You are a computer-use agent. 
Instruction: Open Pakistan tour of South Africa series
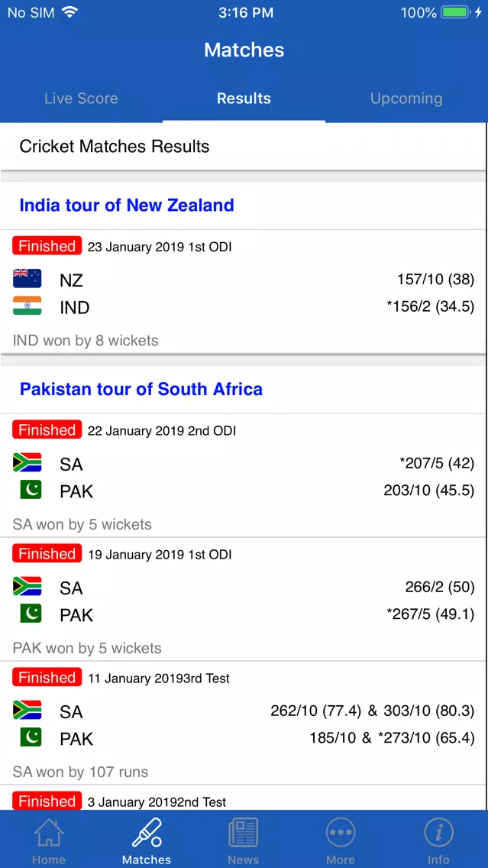click(x=141, y=389)
